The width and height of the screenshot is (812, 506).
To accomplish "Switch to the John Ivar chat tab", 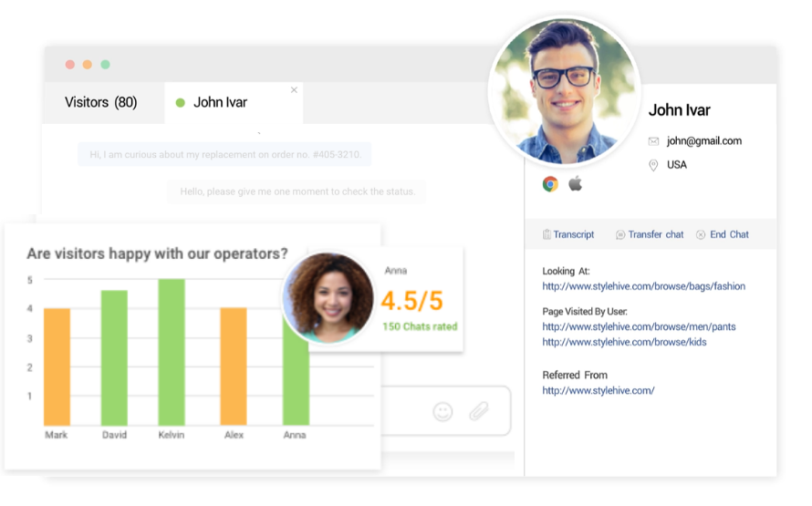I will [x=234, y=102].
